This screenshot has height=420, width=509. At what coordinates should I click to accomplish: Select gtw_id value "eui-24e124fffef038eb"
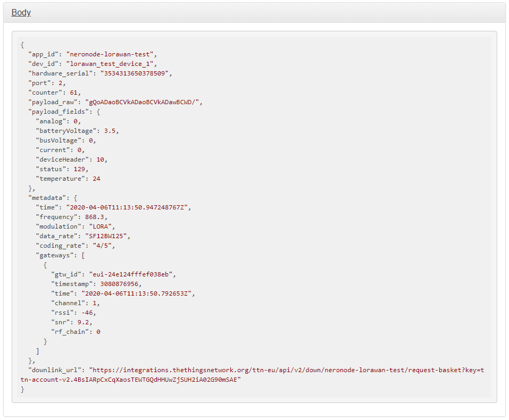point(130,274)
